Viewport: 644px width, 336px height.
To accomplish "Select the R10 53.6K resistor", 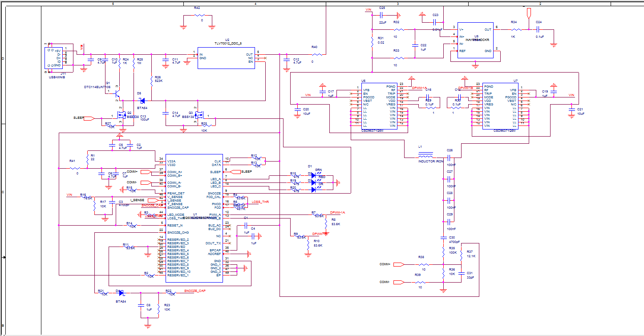I will (308, 245).
